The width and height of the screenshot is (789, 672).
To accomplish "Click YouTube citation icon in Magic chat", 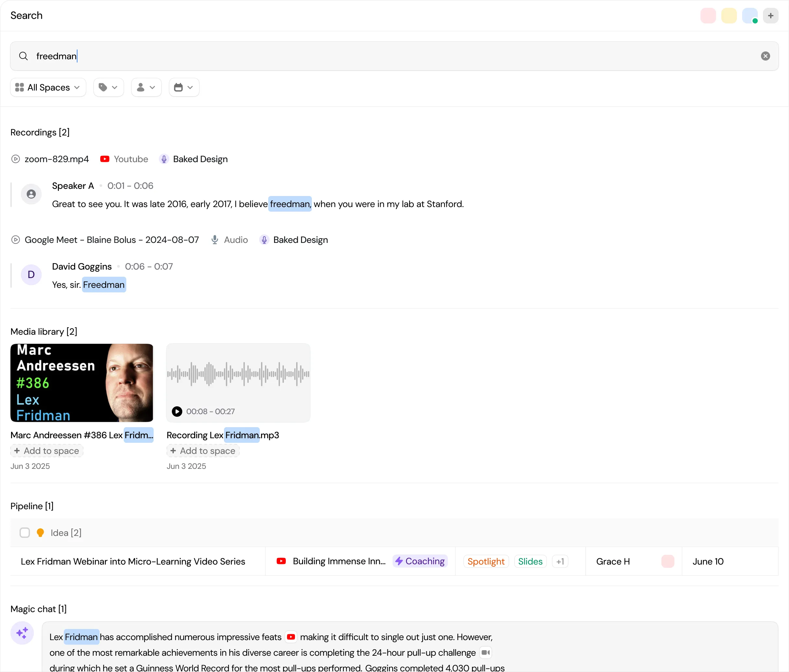I will point(291,637).
